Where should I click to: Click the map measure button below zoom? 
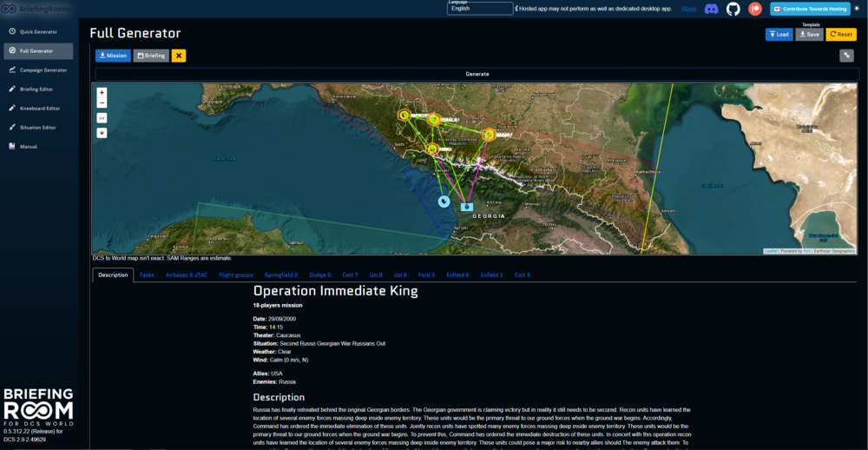coord(102,118)
